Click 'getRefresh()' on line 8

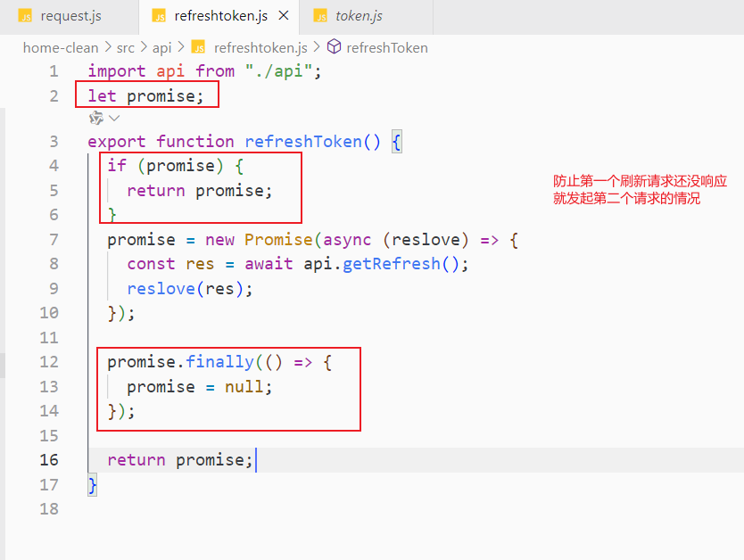click(401, 264)
